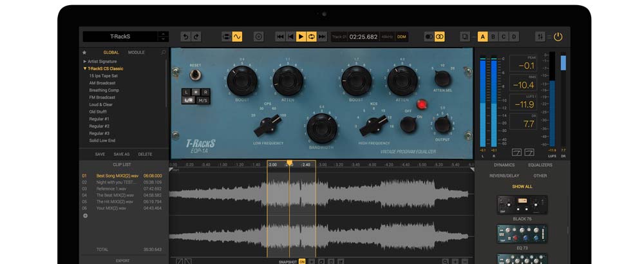
Task: Select the Loud & Clear preset
Action: [x=100, y=105]
